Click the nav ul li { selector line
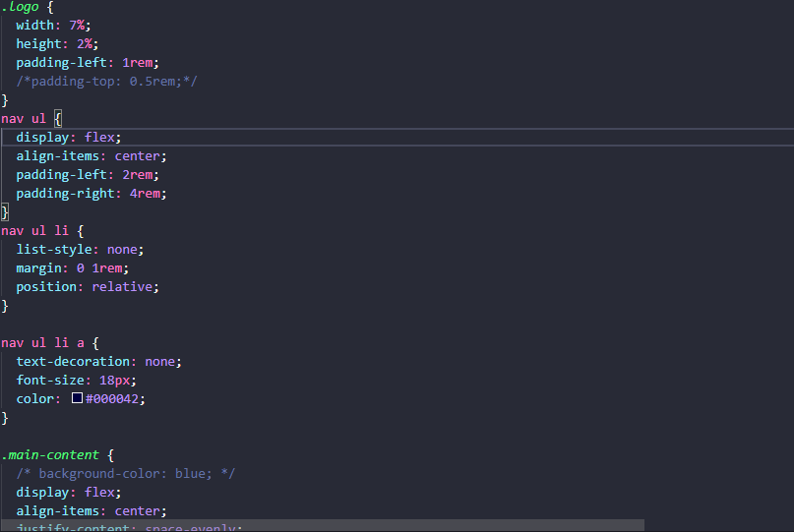 click(42, 231)
